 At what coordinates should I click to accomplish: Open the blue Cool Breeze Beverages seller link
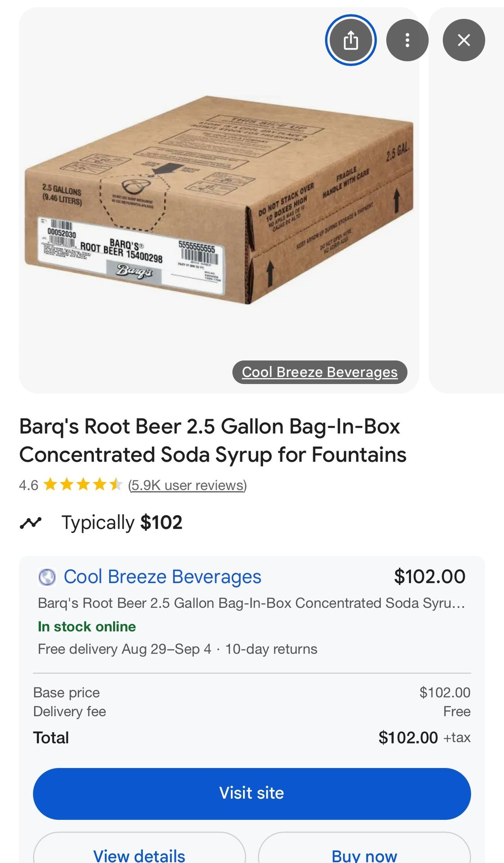point(162,577)
